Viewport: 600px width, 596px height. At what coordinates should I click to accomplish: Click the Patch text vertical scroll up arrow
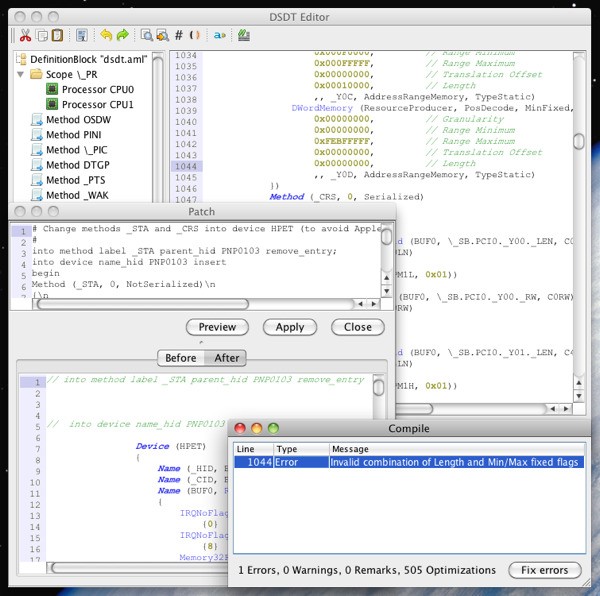tap(386, 278)
